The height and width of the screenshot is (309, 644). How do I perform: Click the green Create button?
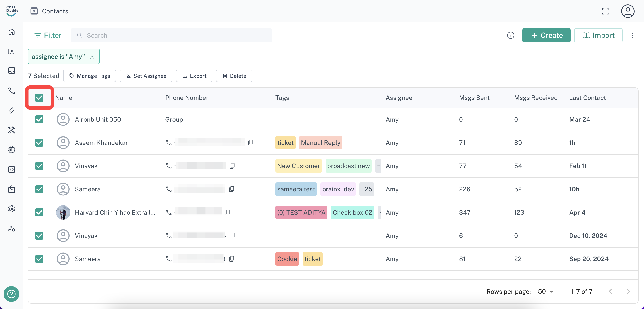pos(546,36)
